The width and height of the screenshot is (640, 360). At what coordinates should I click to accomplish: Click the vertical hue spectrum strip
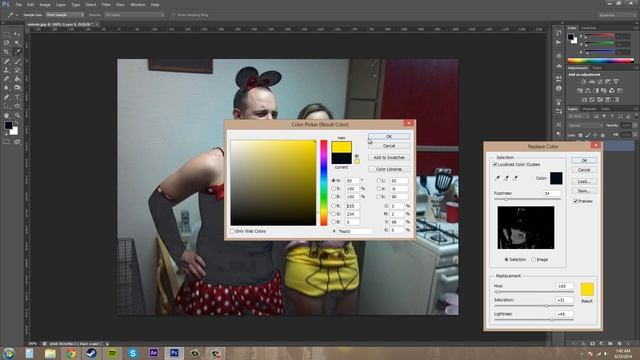click(324, 182)
